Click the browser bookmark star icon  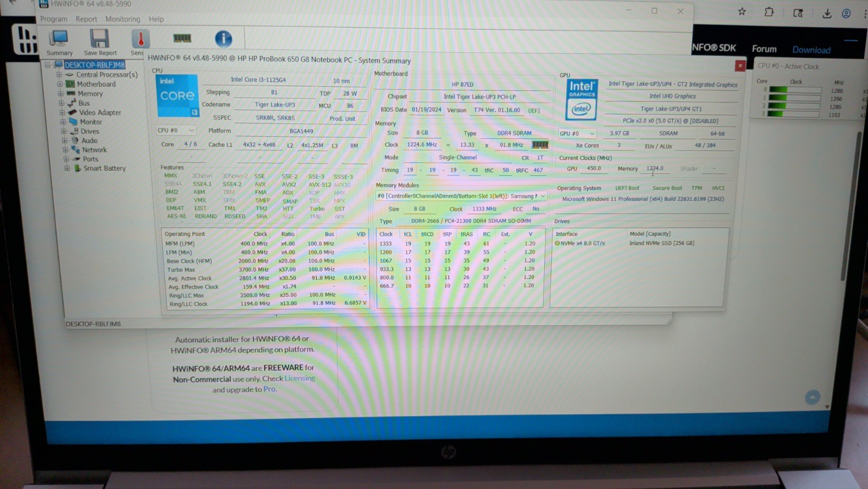[x=742, y=11]
